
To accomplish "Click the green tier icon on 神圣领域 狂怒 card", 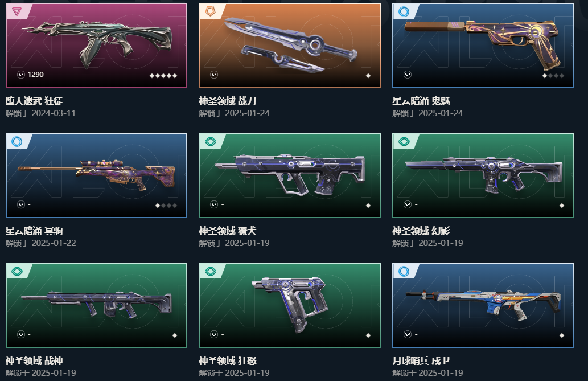I will point(211,271).
